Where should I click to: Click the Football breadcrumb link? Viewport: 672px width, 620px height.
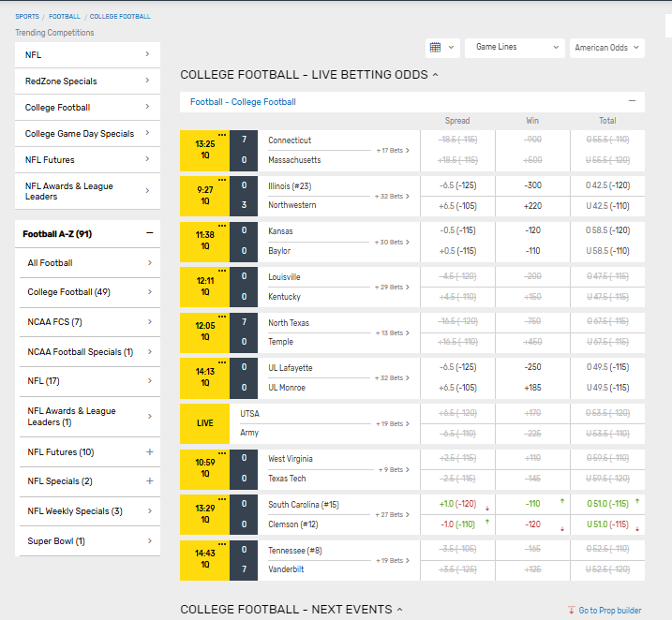coord(65,16)
